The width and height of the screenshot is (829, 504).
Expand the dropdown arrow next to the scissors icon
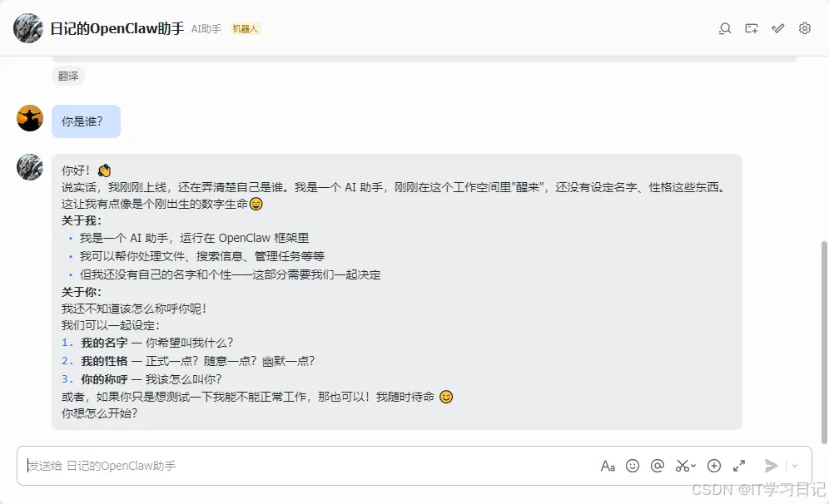tap(693, 466)
